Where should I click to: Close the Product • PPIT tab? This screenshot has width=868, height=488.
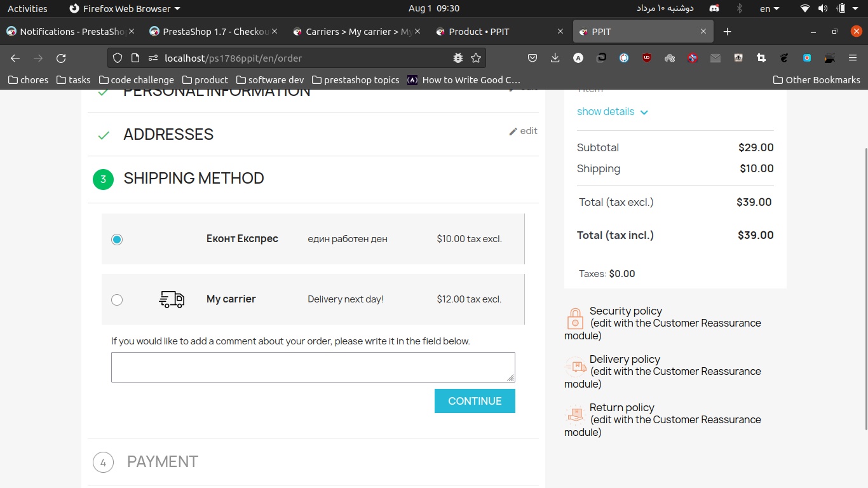560,31
